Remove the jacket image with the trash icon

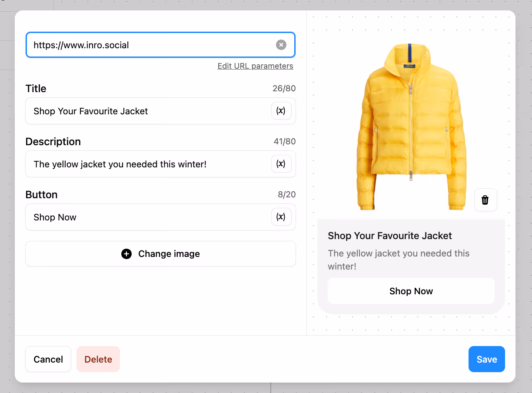tap(485, 200)
